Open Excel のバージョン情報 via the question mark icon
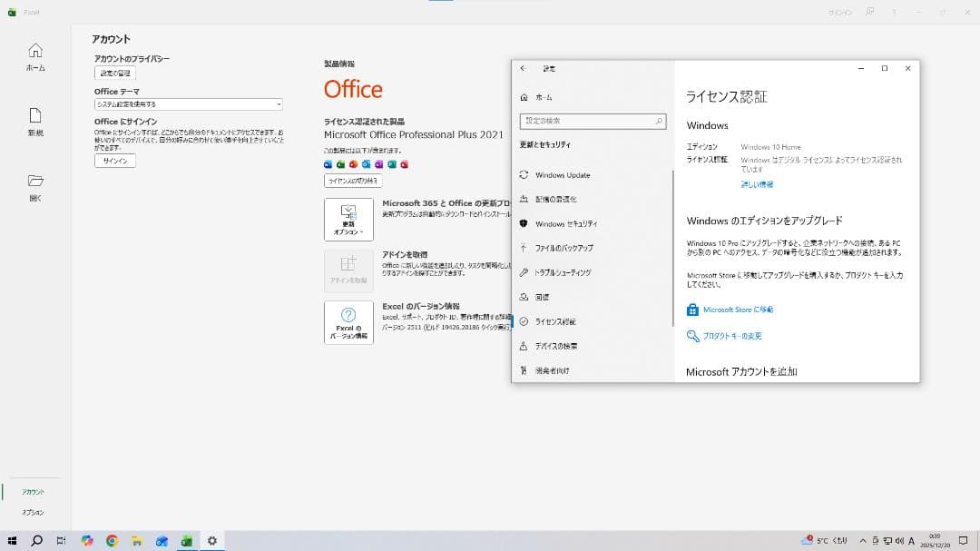 [348, 323]
